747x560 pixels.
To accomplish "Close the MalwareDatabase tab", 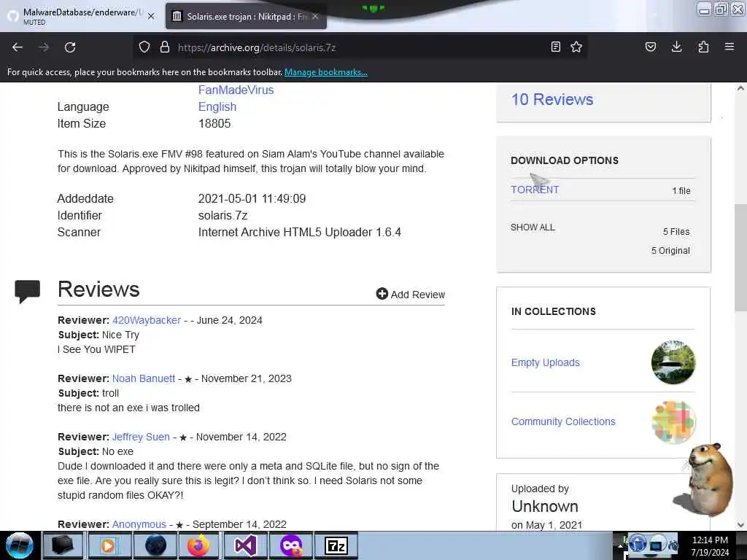I will tap(151, 16).
